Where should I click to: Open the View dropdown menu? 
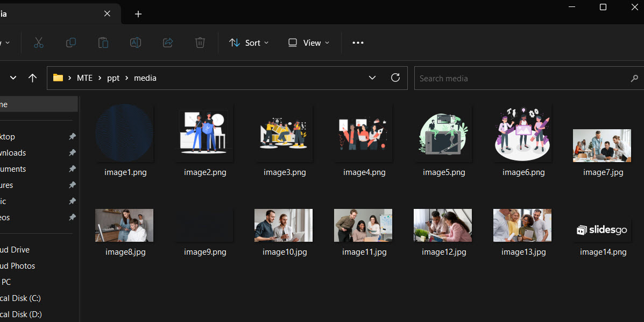(x=308, y=43)
